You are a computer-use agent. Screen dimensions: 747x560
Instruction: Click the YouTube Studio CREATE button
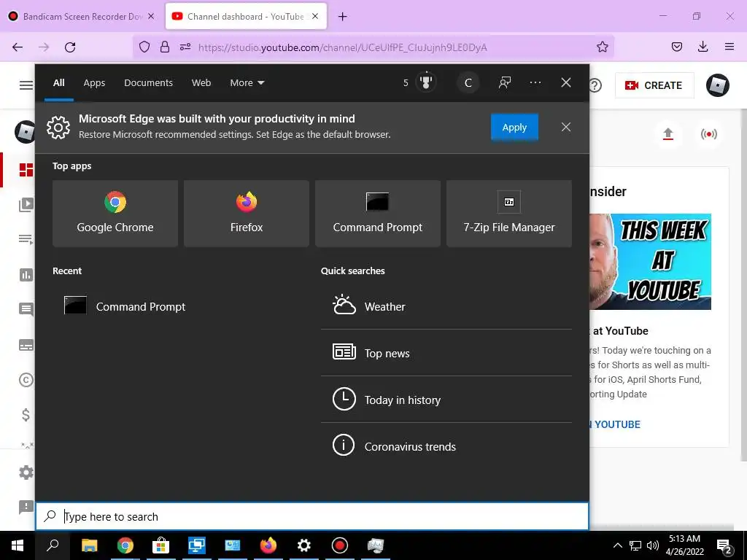(x=654, y=85)
